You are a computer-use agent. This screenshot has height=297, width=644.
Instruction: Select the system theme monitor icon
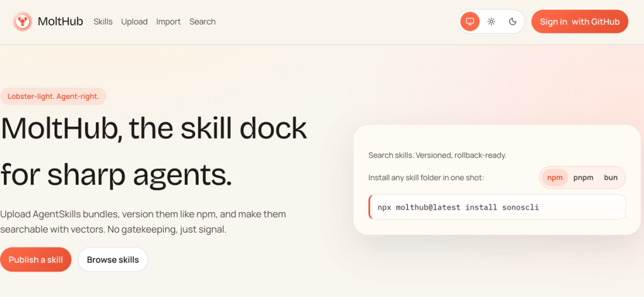[470, 21]
